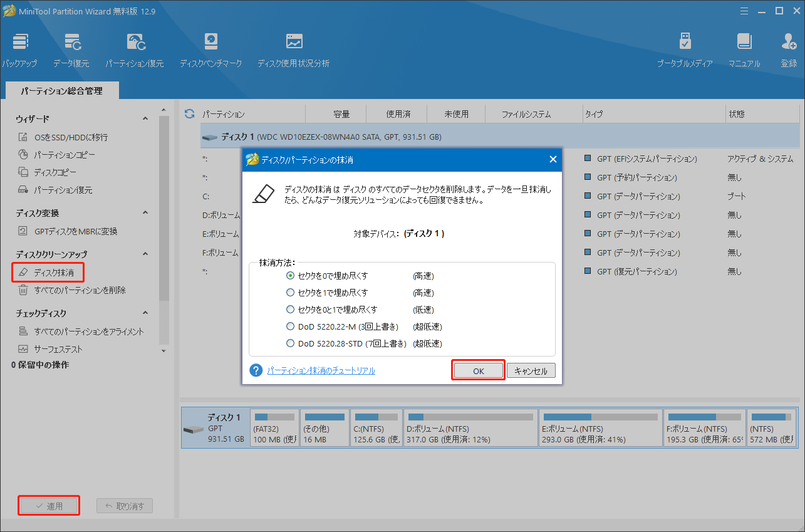
Task: Open the マニュアル manual
Action: pyautogui.click(x=744, y=50)
